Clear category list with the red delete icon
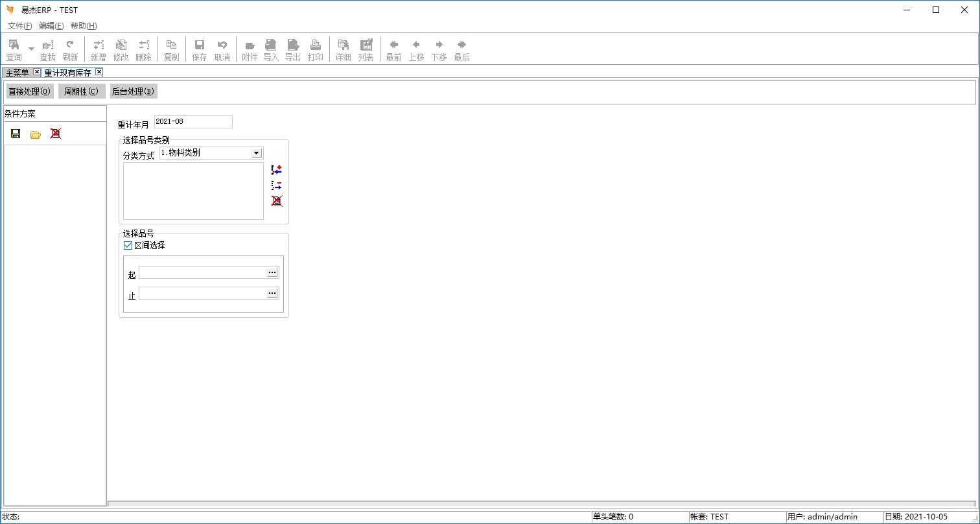 coord(277,201)
